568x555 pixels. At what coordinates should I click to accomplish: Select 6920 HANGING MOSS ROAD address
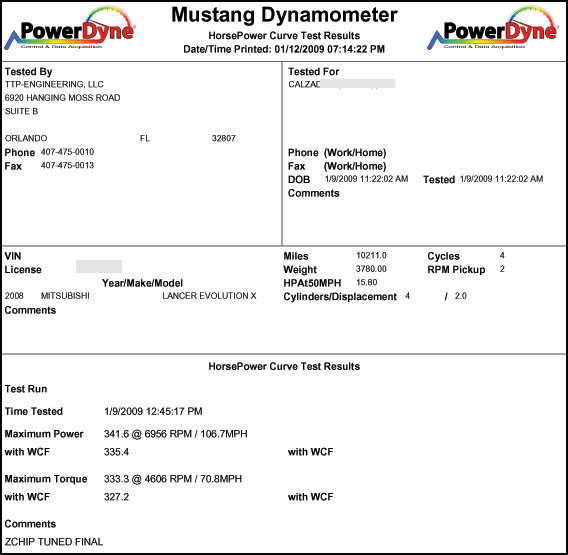click(x=62, y=98)
